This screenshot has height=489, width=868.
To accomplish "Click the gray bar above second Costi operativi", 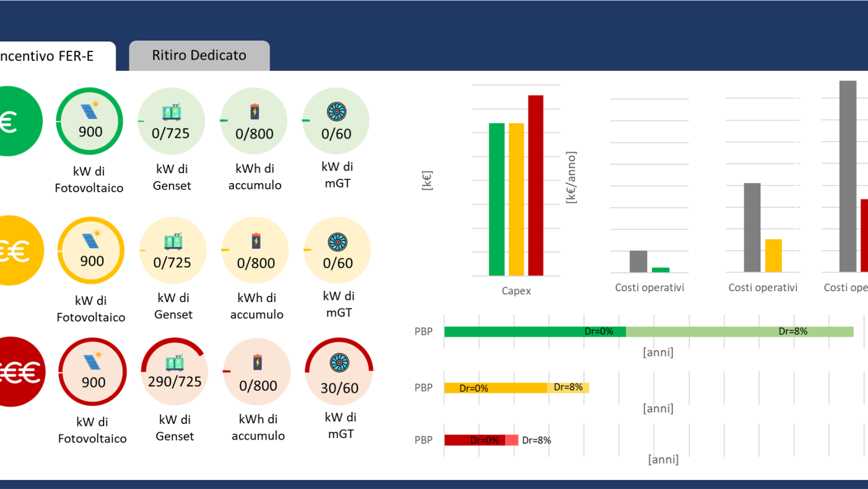I will coord(752,228).
